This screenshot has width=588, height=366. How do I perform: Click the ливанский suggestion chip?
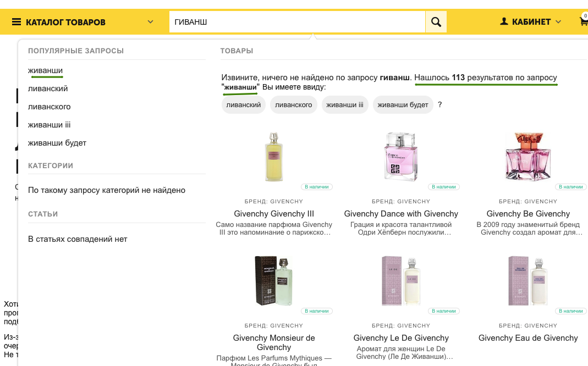tap(243, 105)
